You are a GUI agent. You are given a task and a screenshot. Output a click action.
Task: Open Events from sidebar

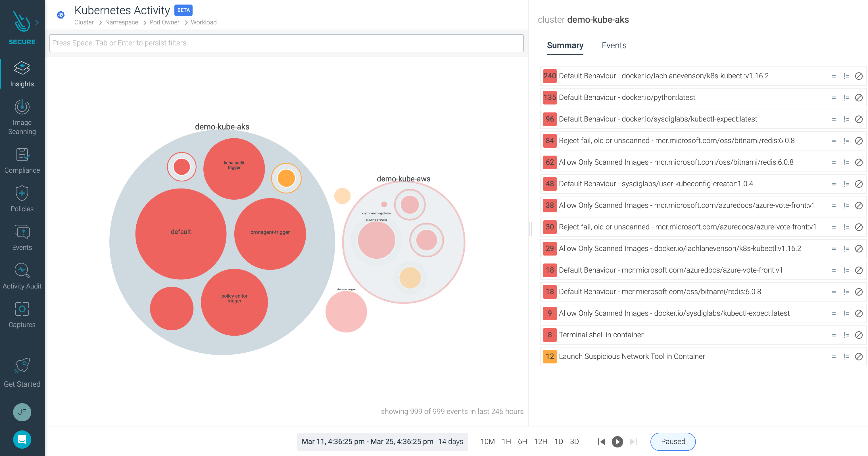[22, 238]
